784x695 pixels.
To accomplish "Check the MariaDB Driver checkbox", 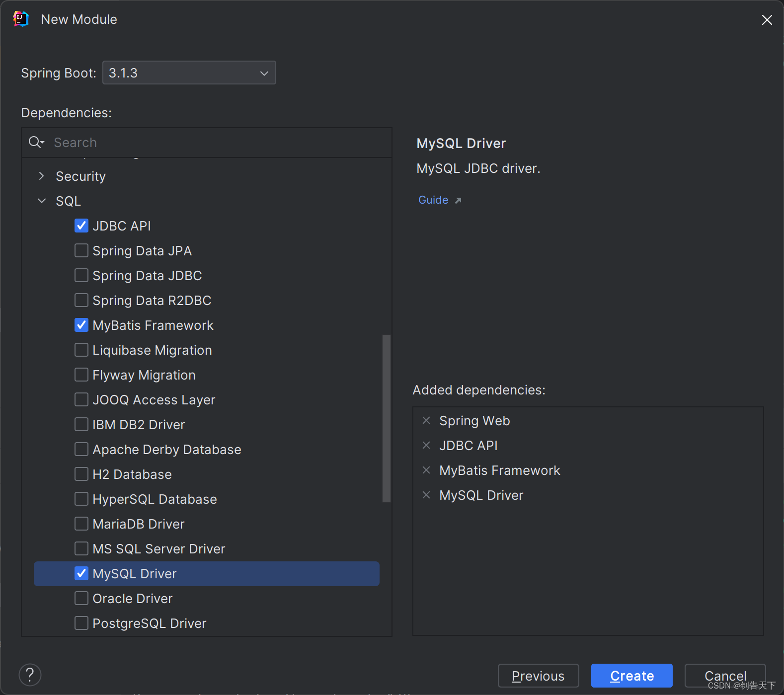I will tap(81, 524).
